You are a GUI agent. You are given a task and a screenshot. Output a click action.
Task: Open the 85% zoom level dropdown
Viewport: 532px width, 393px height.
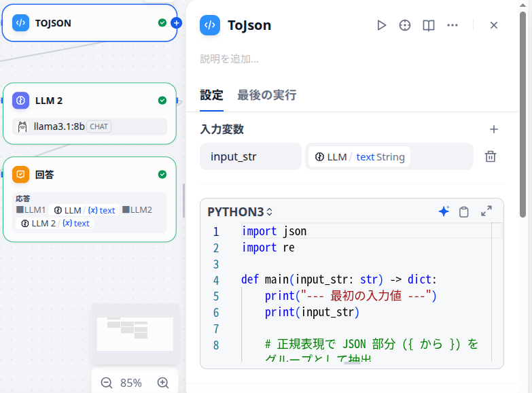click(131, 383)
